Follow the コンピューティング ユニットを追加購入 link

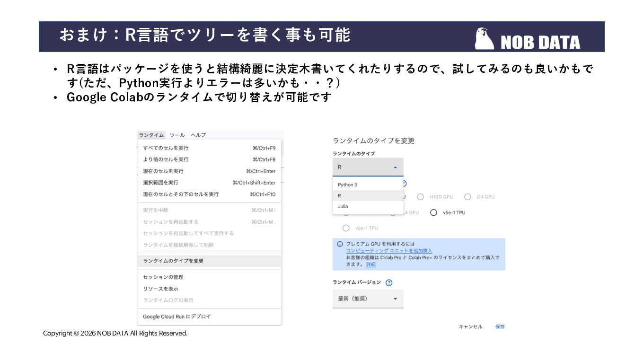pos(389,251)
